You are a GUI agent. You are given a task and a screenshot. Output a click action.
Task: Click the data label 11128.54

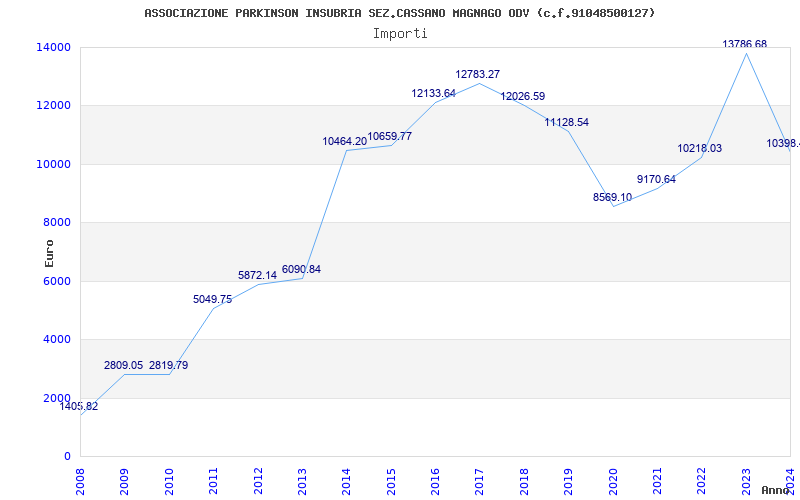click(x=566, y=122)
